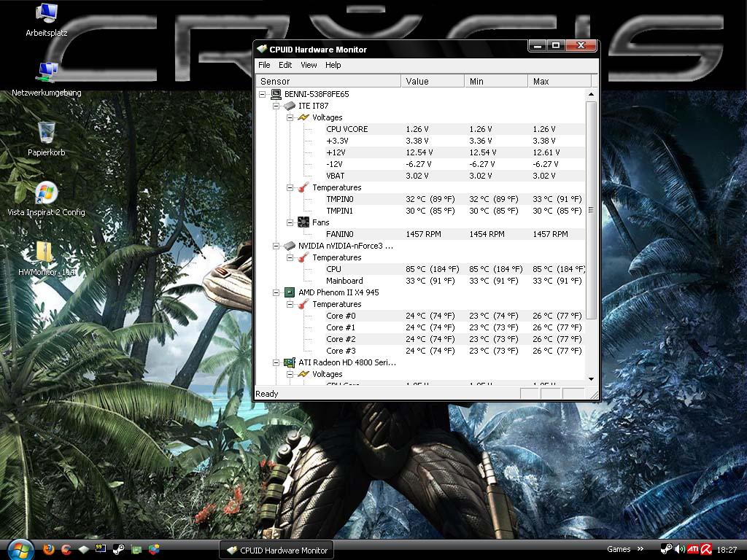The height and width of the screenshot is (560, 747).
Task: Launch Firefox from quick launch
Action: 48,550
